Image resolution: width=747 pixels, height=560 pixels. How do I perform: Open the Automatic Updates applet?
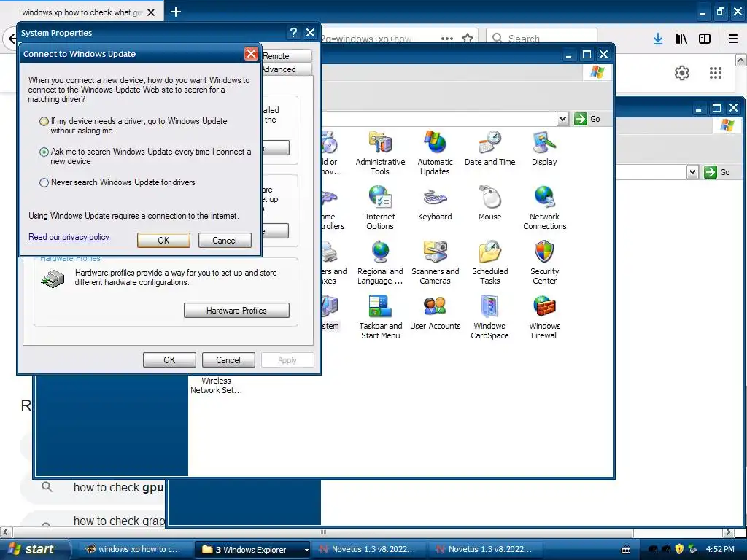435,153
